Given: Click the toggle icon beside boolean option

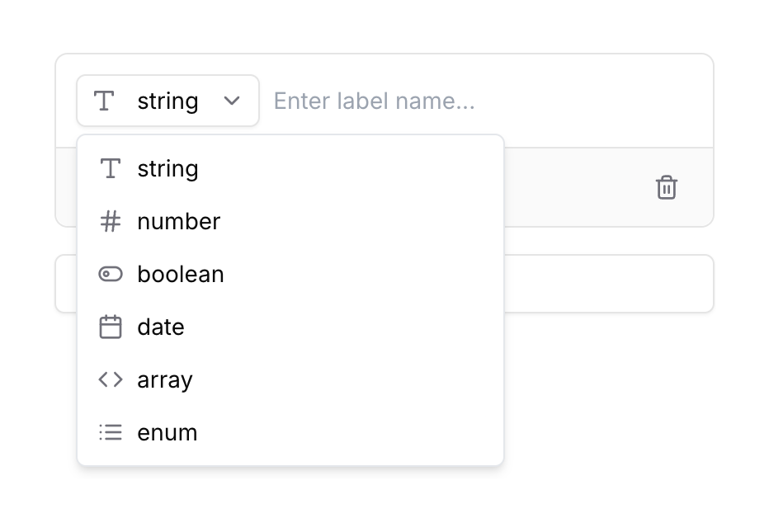Looking at the screenshot, I should pyautogui.click(x=110, y=274).
